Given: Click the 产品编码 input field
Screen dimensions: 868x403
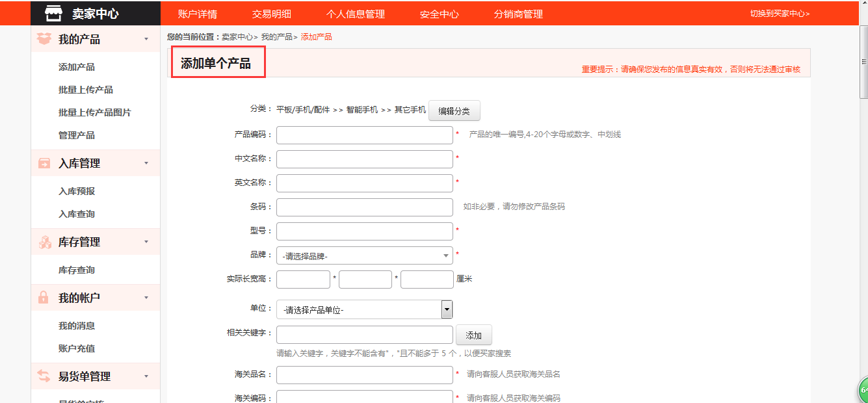Looking at the screenshot, I should 364,135.
